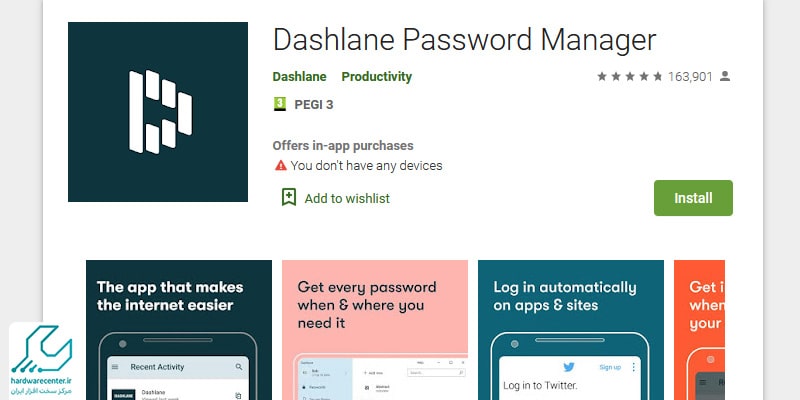Click the Twitter bird icon in screenshot
The width and height of the screenshot is (800, 400).
[569, 367]
